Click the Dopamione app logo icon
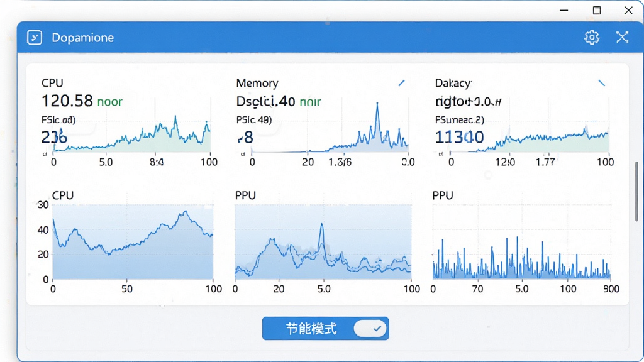 point(35,37)
